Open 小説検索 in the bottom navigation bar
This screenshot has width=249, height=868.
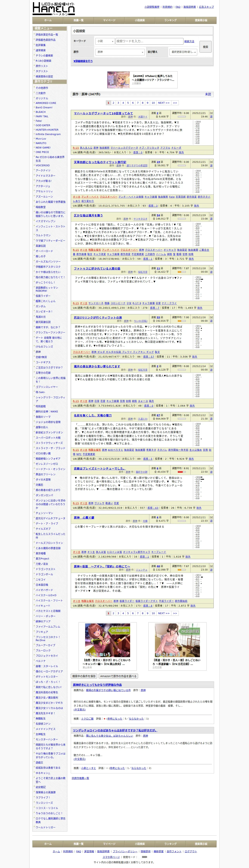click(x=140, y=844)
